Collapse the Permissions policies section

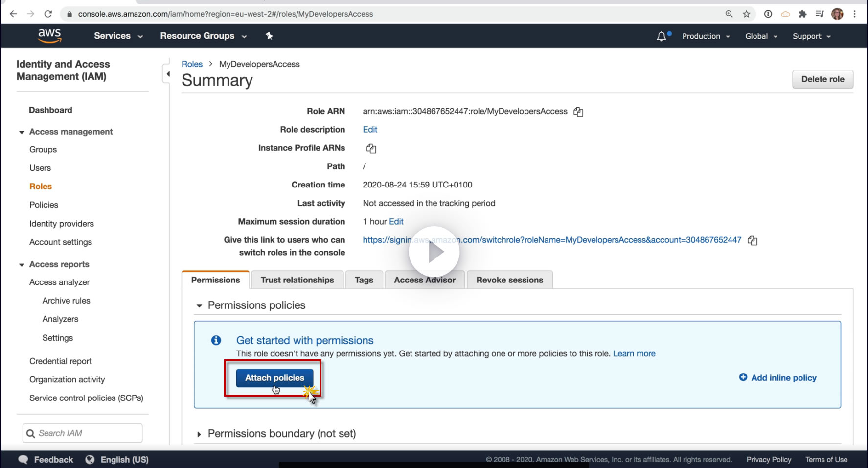199,306
